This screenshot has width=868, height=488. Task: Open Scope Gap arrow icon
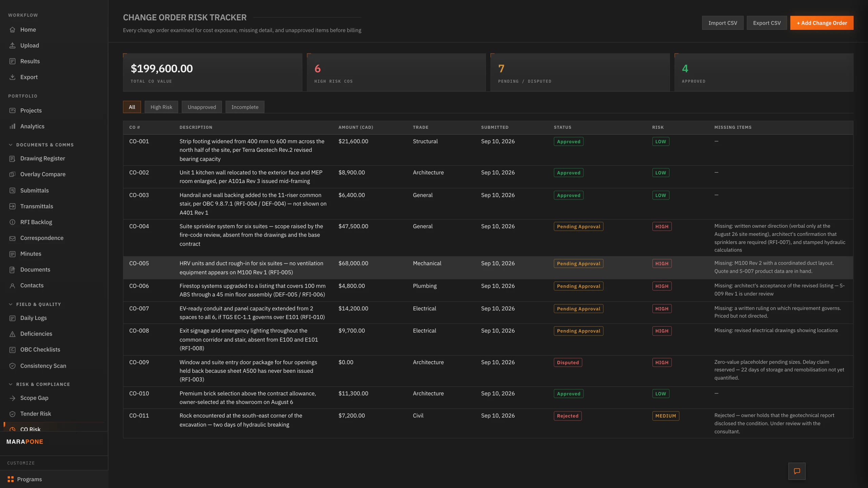coord(13,398)
